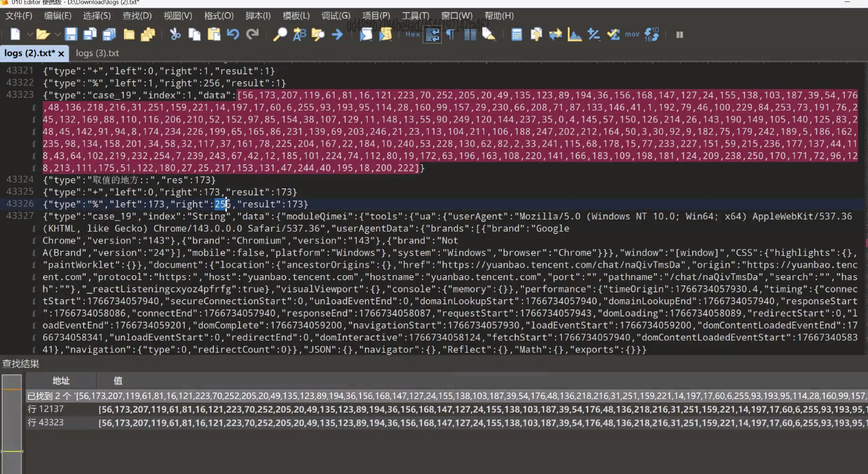
Task: Open the 脚本(I) menu
Action: (x=258, y=16)
